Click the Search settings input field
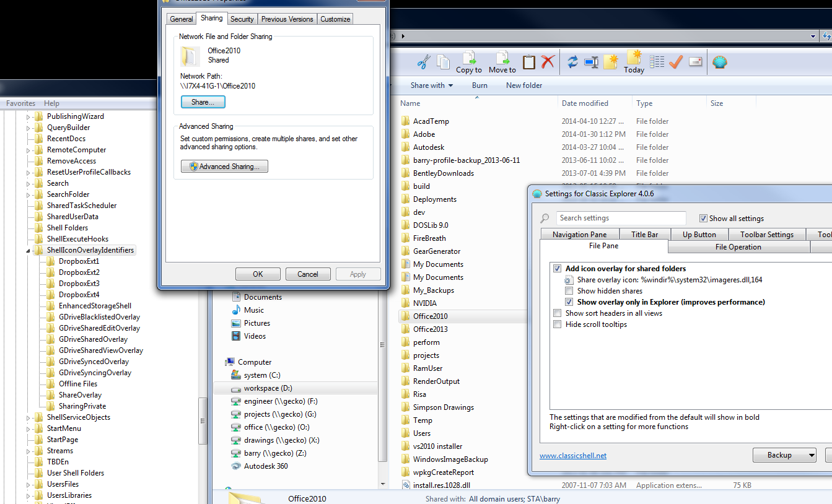 (621, 218)
